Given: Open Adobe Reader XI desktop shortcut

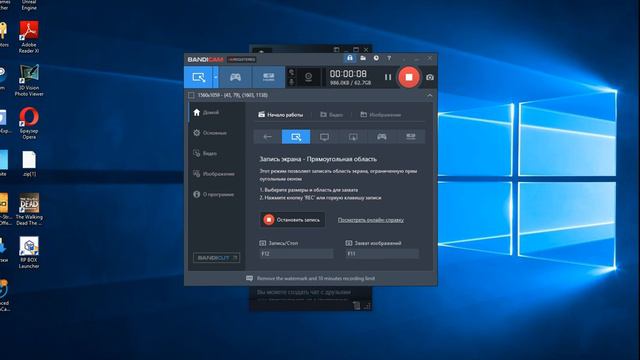Looking at the screenshot, I should coord(29,37).
